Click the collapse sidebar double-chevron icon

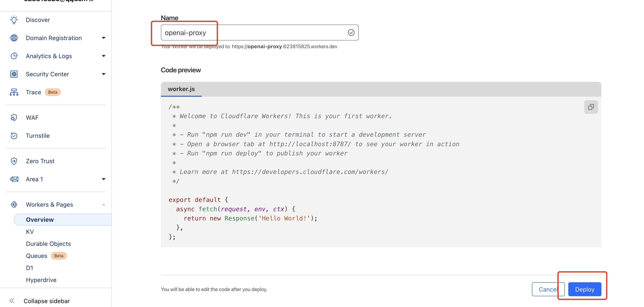coord(12,301)
